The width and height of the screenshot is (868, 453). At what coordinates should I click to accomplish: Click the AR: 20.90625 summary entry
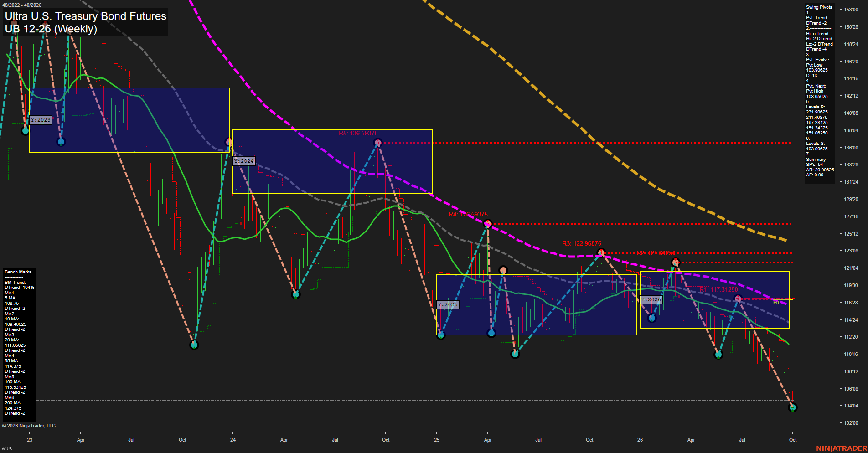[x=820, y=170]
